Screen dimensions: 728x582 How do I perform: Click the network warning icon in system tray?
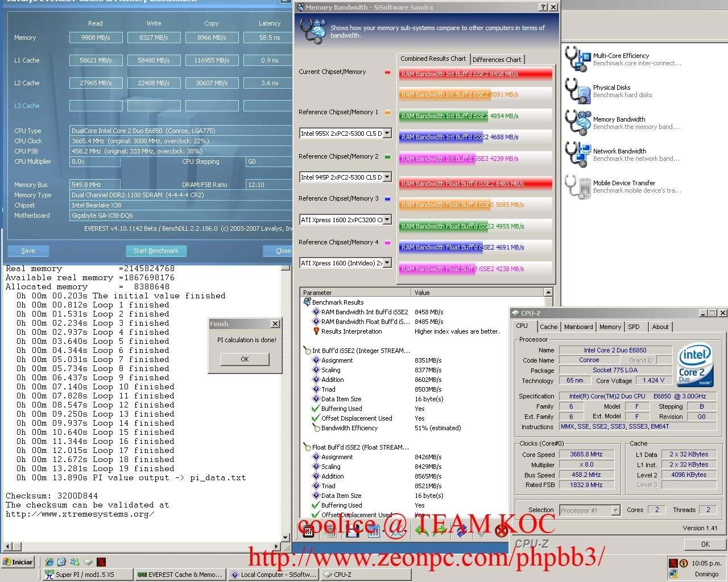[673, 574]
